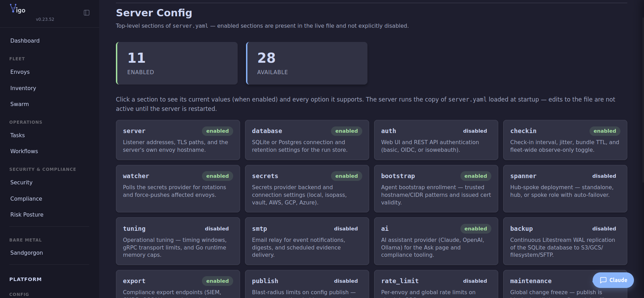Open the Claude chat assistant button
644x298 pixels.
[x=613, y=280]
